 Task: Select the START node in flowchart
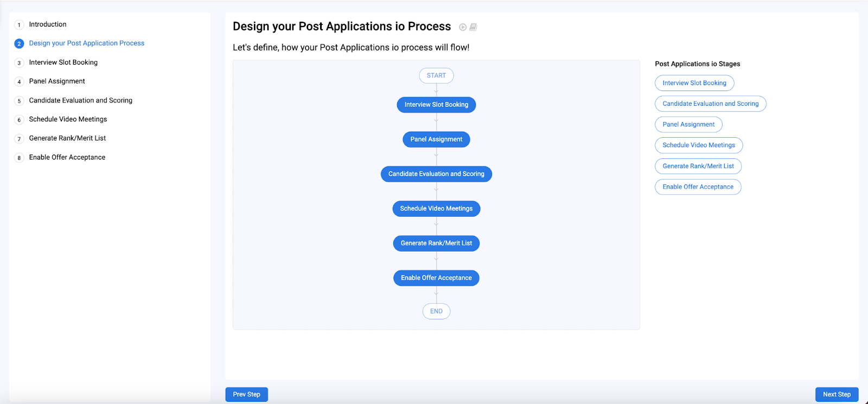coord(436,76)
